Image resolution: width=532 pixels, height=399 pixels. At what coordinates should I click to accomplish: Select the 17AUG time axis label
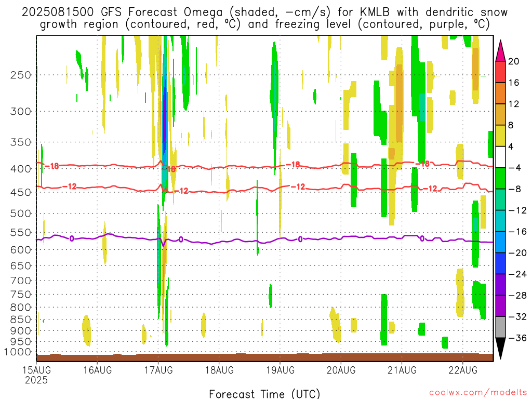[x=158, y=370]
